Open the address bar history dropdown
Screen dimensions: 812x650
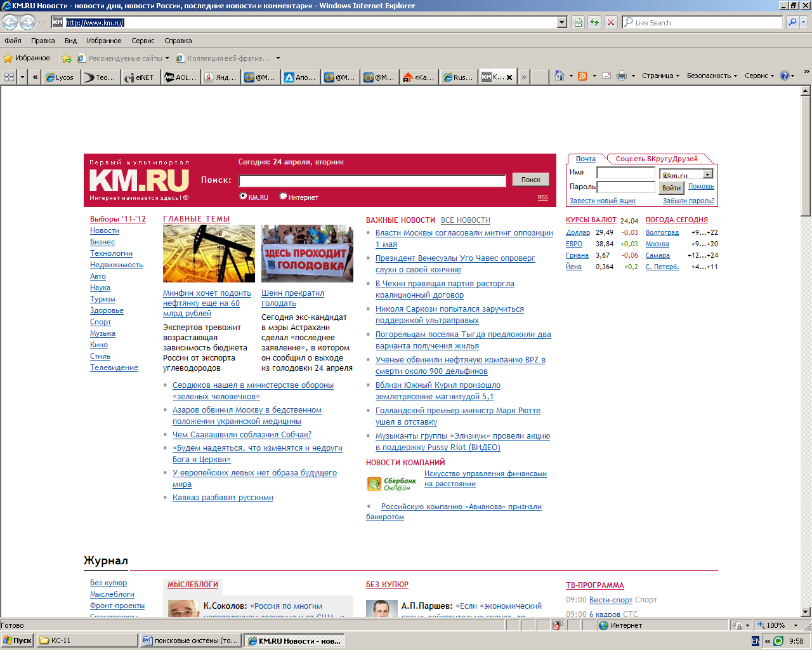click(x=561, y=22)
